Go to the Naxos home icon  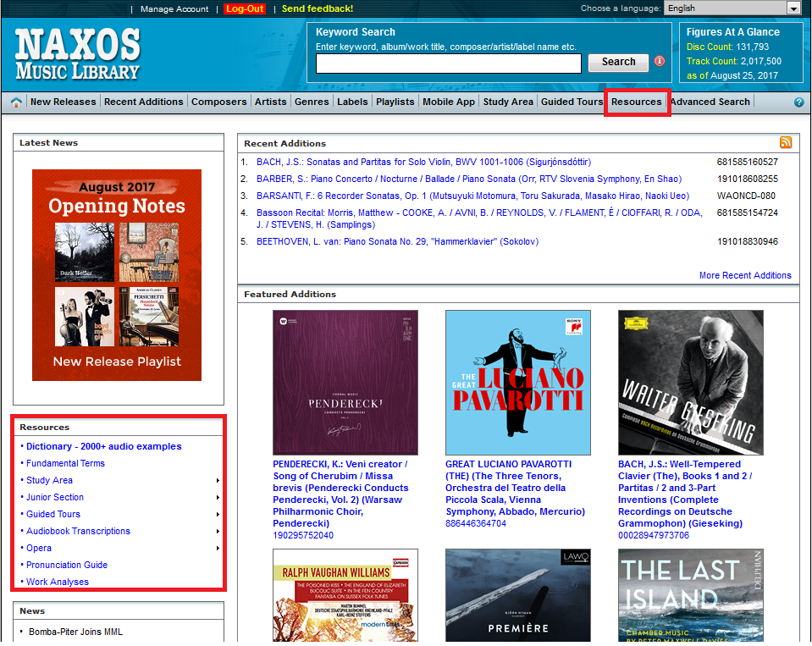pos(16,102)
